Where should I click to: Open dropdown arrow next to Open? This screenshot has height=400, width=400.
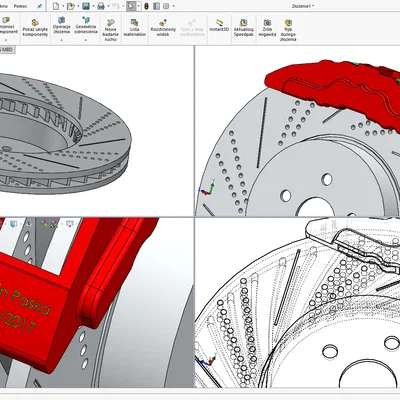tap(78, 6)
